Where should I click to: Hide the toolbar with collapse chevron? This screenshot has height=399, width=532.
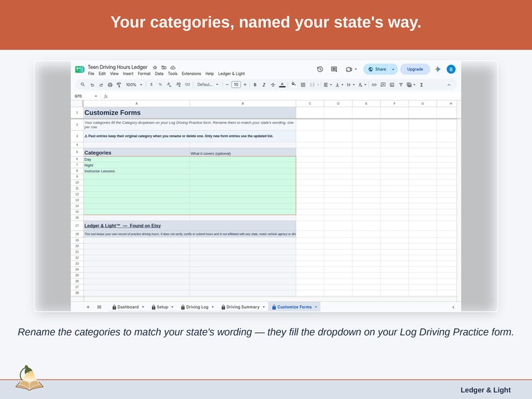point(449,85)
